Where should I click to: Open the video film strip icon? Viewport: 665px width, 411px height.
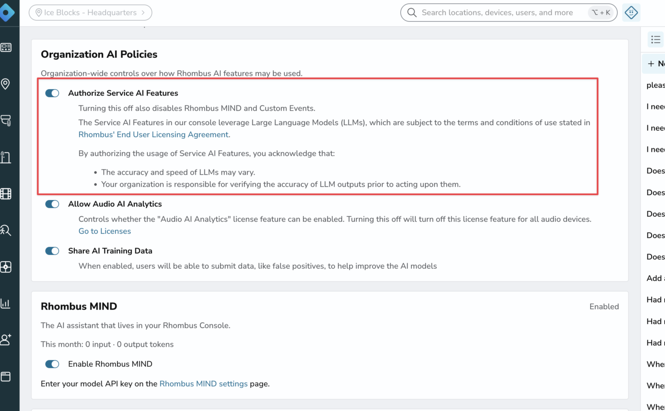6,194
